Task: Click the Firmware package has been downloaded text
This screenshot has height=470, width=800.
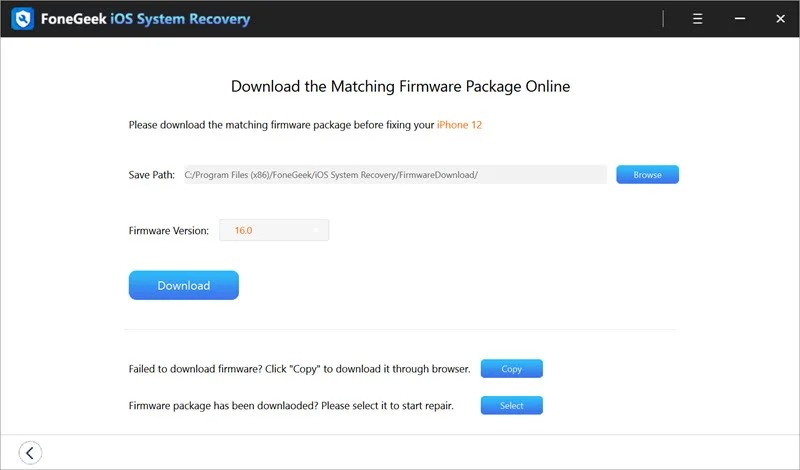Action: [x=299, y=406]
